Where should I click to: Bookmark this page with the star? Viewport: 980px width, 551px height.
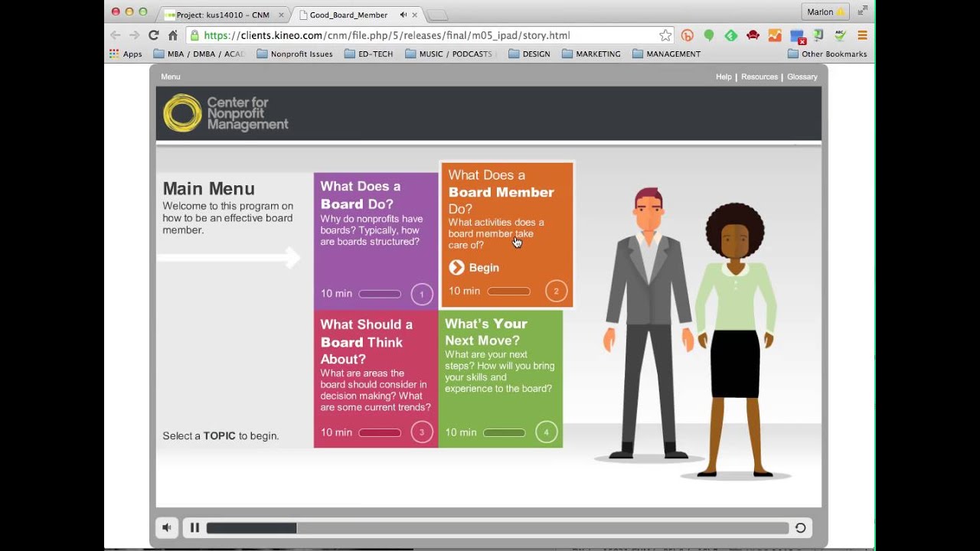pos(665,35)
